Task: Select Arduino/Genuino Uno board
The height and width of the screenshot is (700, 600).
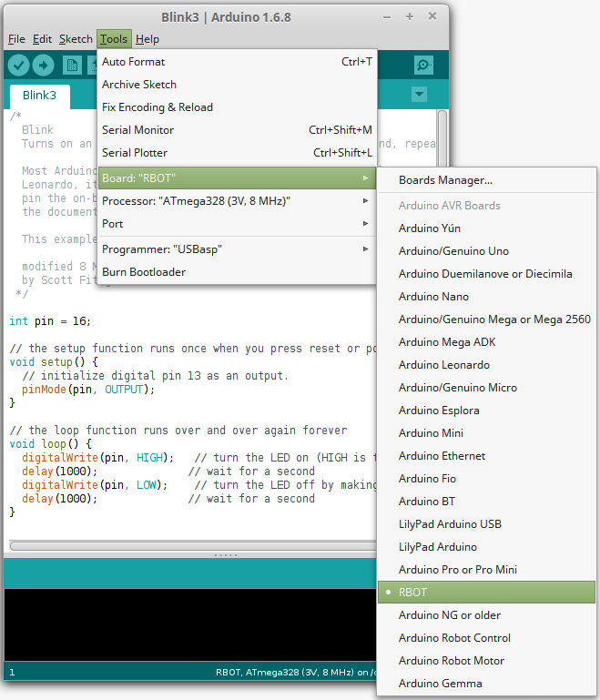Action: (486, 251)
